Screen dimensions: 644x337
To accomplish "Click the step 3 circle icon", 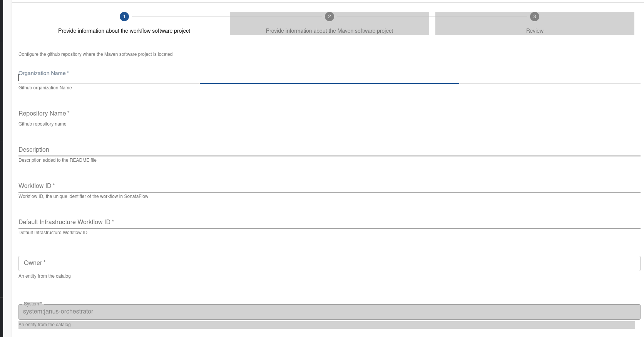I will (534, 17).
